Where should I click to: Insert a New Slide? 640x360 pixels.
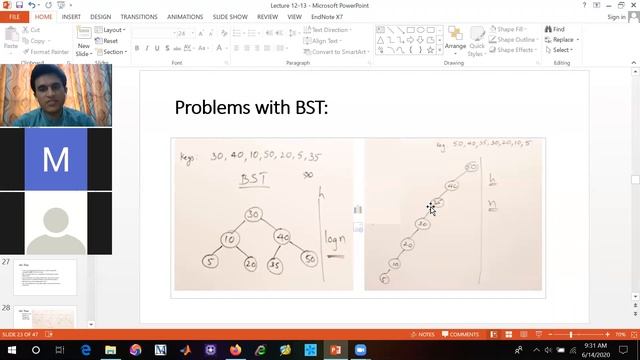[84, 42]
